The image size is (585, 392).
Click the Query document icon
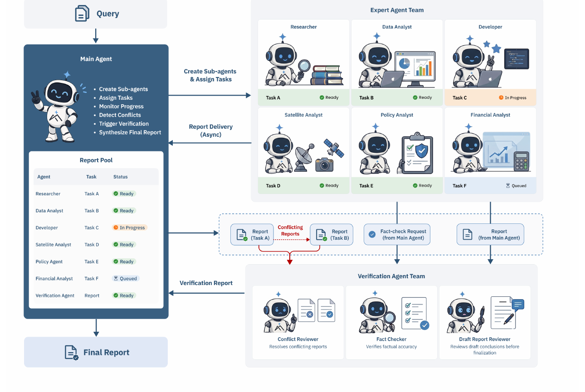tap(82, 13)
